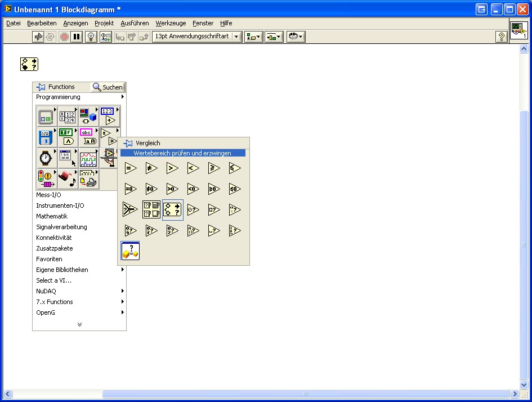Expand the NuDAQ submenu arrow
The width and height of the screenshot is (532, 402).
(123, 291)
